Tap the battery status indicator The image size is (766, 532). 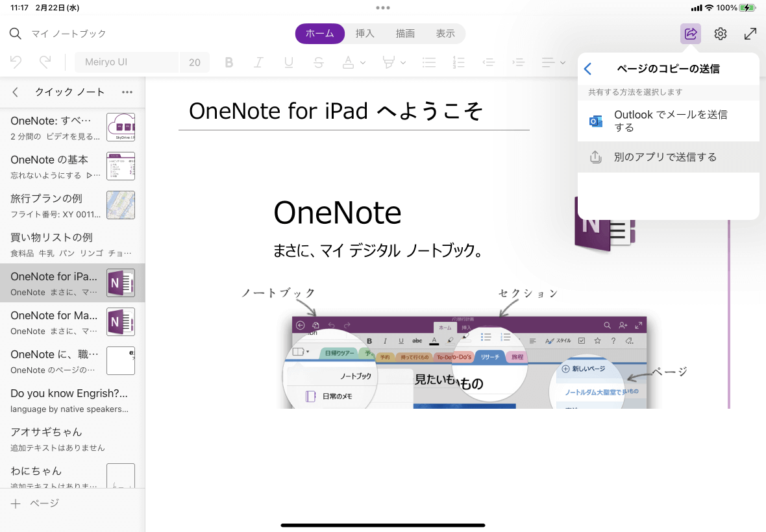point(747,8)
